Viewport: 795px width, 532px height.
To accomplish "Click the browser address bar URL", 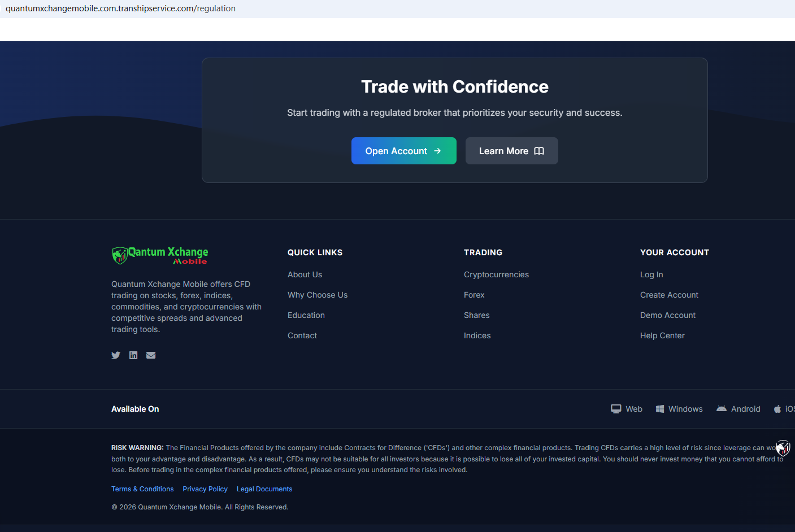I will [x=120, y=8].
